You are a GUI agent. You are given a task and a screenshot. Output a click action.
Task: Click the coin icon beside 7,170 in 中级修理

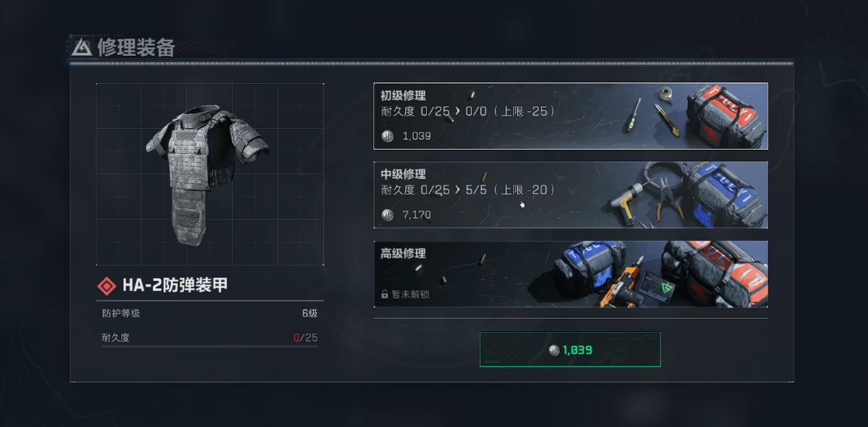click(387, 214)
